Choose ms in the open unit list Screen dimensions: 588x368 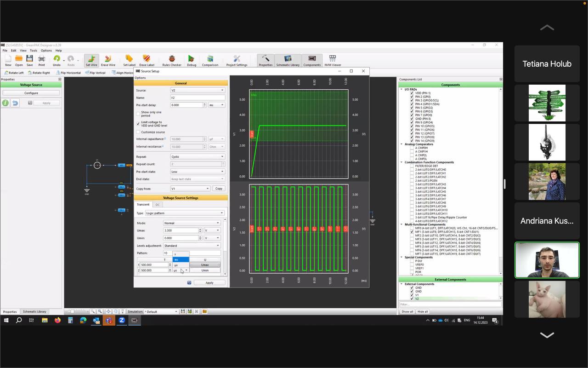tap(181, 259)
